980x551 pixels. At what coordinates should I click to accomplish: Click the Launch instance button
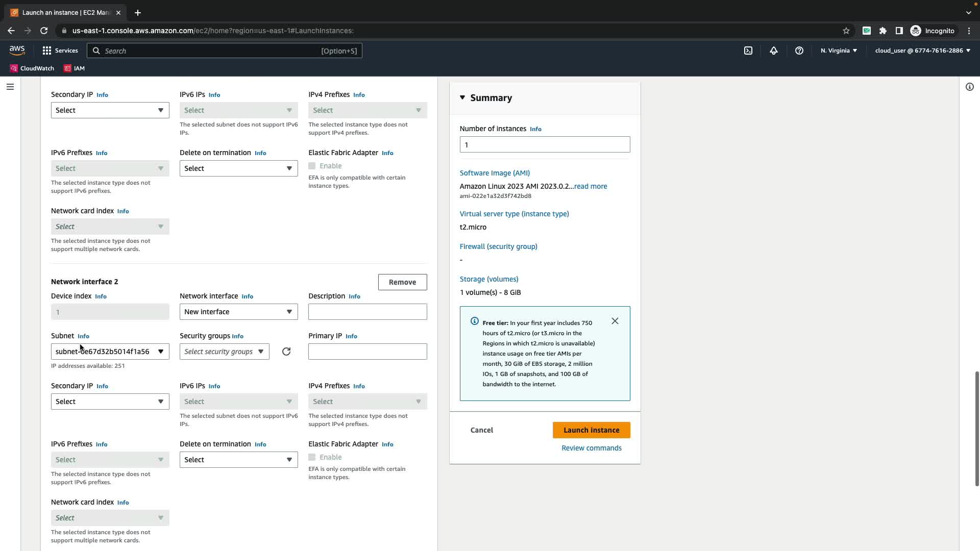591,430
